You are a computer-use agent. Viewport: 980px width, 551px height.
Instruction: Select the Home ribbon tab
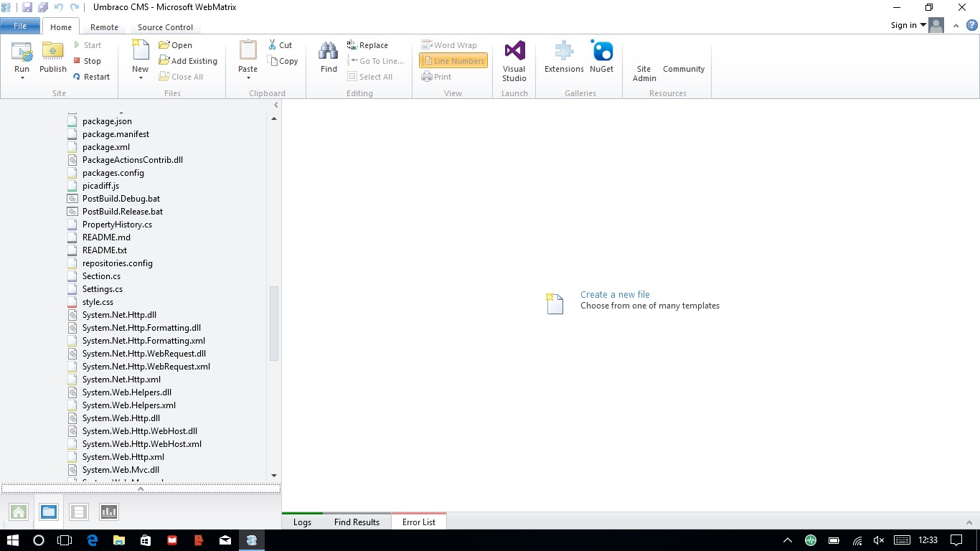point(61,27)
